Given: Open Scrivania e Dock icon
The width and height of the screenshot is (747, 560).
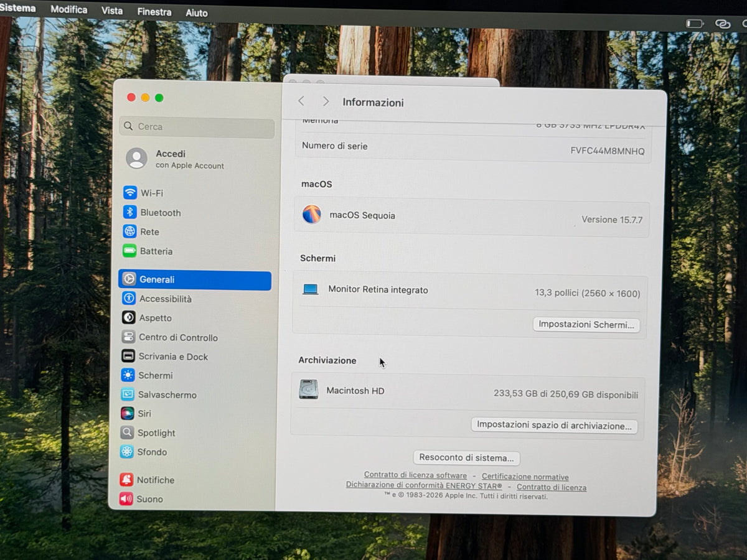Looking at the screenshot, I should [x=128, y=356].
